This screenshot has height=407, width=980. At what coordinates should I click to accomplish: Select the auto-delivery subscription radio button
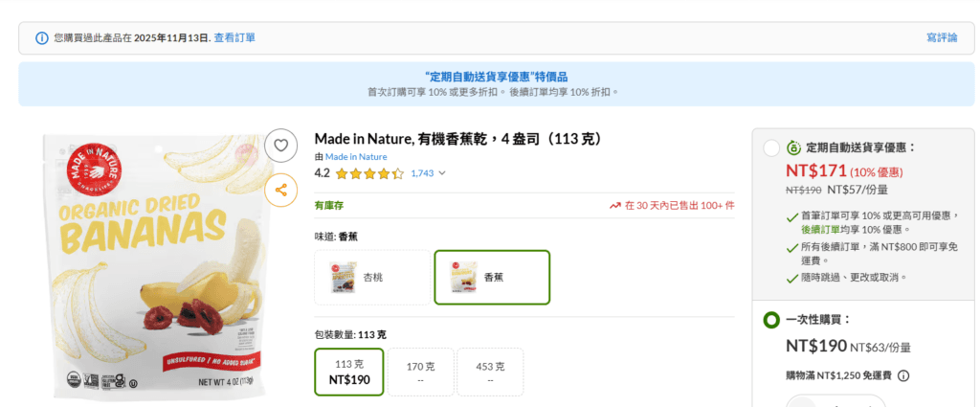click(x=771, y=148)
